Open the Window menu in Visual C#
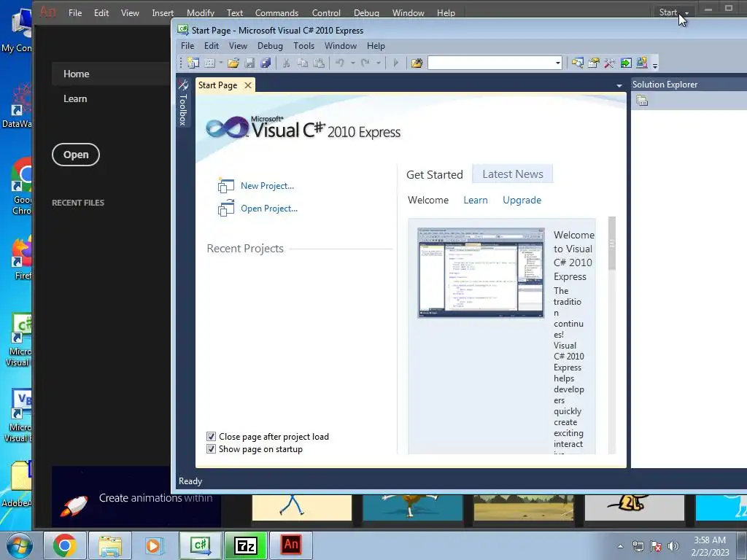The height and width of the screenshot is (560, 747). [341, 46]
